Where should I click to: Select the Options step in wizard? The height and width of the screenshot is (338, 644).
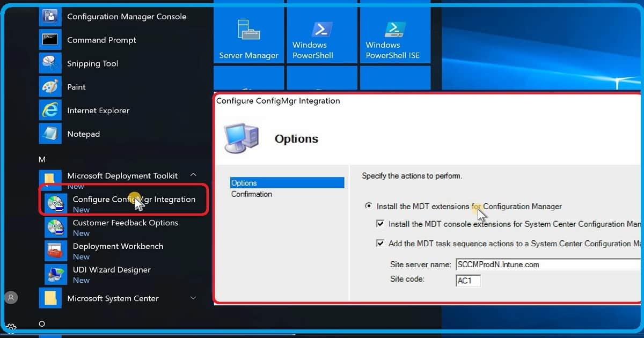[287, 183]
